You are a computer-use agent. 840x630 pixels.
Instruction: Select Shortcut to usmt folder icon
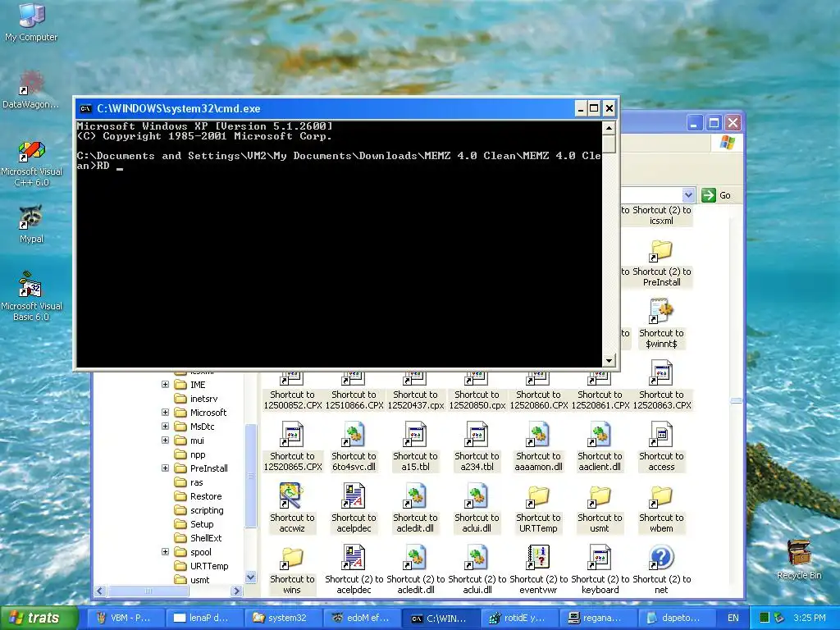click(600, 508)
